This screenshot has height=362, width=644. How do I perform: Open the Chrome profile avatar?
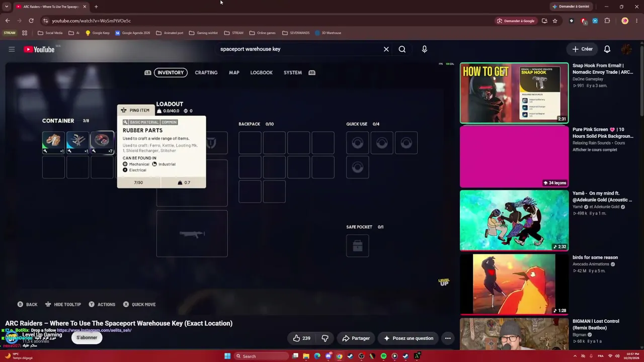tap(625, 21)
